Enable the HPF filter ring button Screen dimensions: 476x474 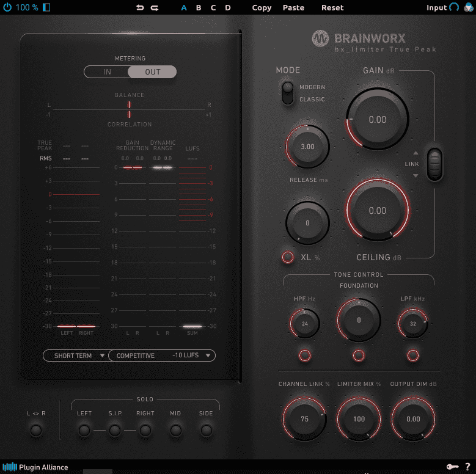[x=305, y=356]
